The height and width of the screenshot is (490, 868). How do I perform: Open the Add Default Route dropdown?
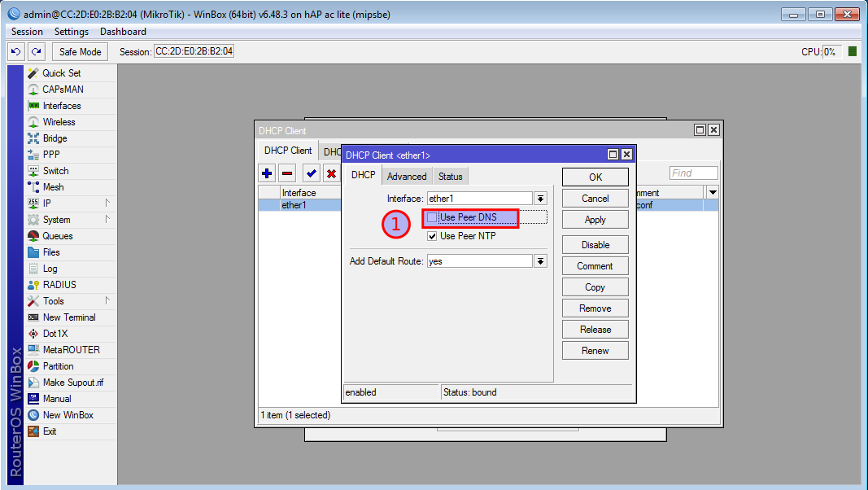[540, 261]
